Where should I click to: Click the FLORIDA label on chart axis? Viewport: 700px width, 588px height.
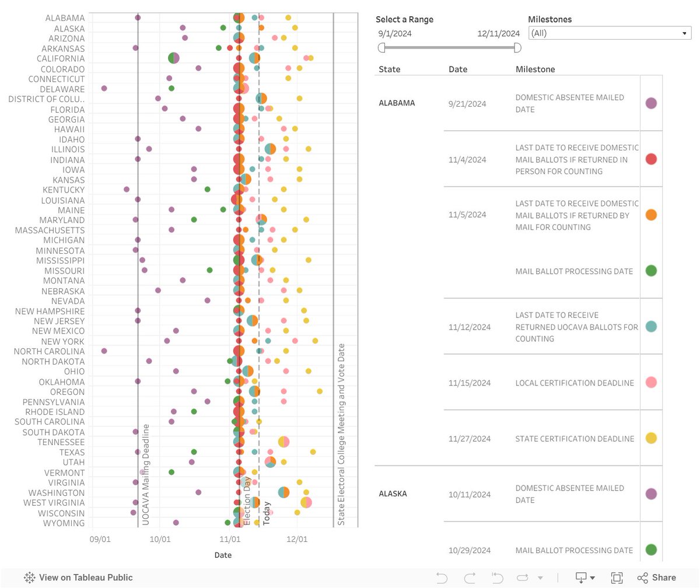point(67,109)
